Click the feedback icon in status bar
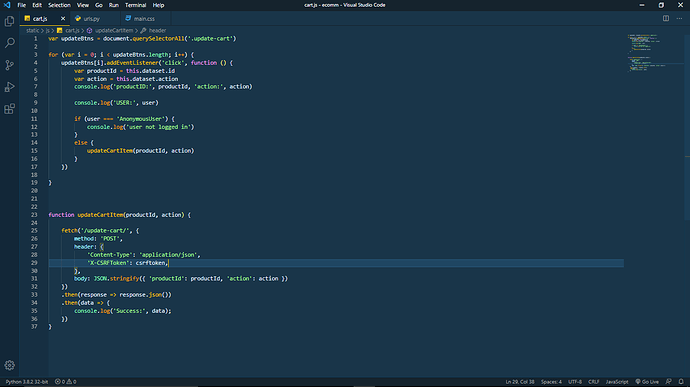 point(668,382)
